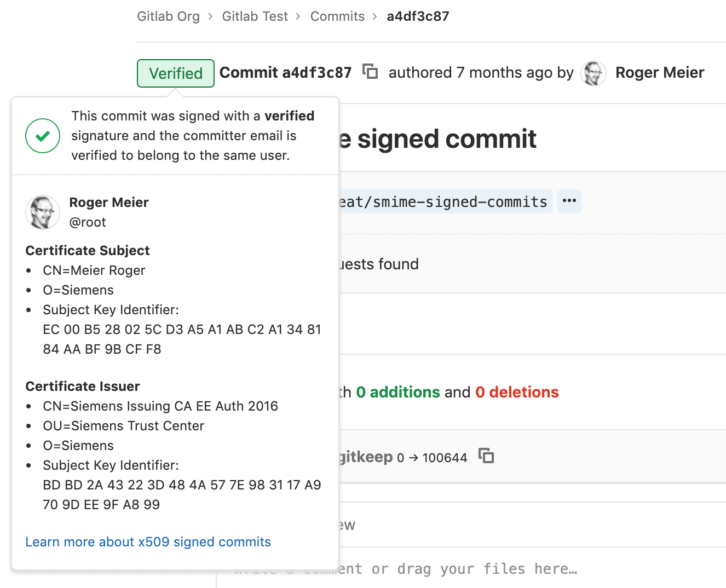Click the red '0 deletions' text
Viewport: 726px width, 588px height.
[x=516, y=392]
